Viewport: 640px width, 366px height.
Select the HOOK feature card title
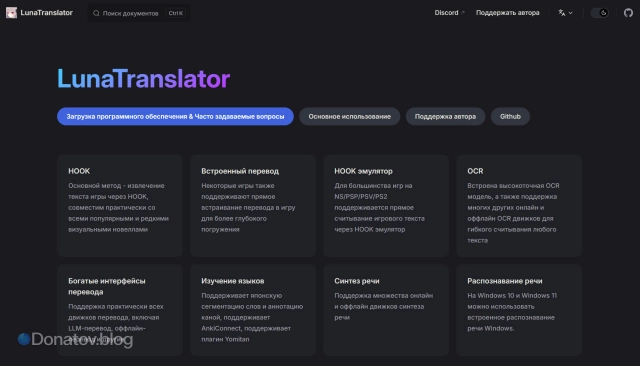79,171
